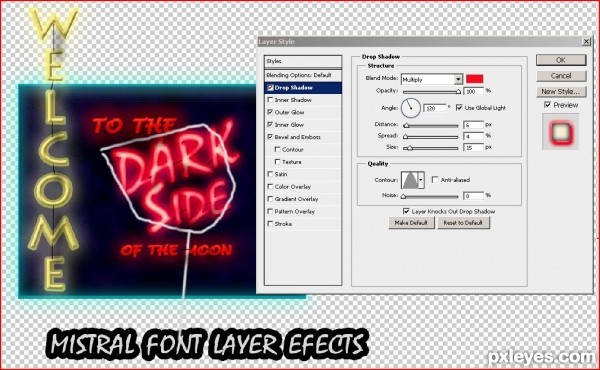Click the Size slider handle
Viewport: 600px width, 370px height.
pos(410,148)
